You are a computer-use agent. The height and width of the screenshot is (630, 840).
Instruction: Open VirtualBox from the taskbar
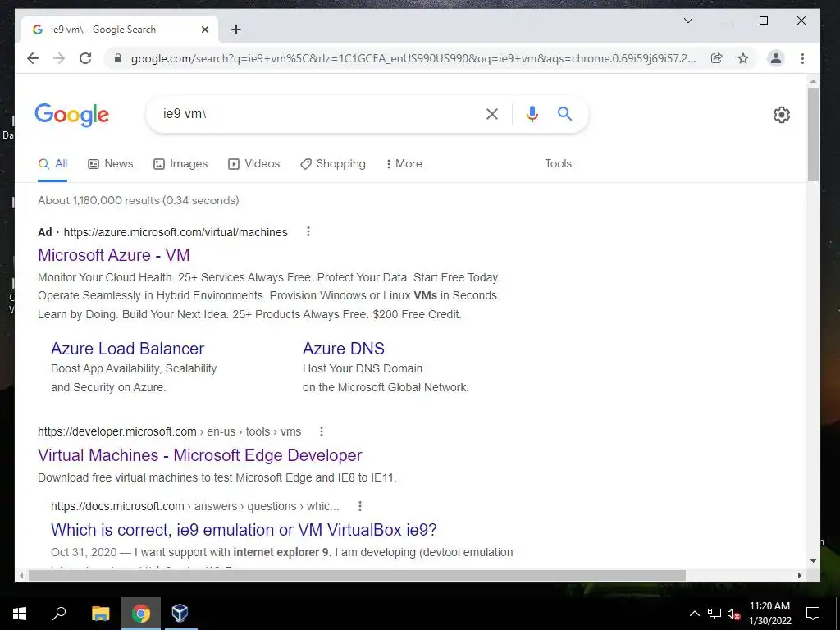(x=180, y=613)
